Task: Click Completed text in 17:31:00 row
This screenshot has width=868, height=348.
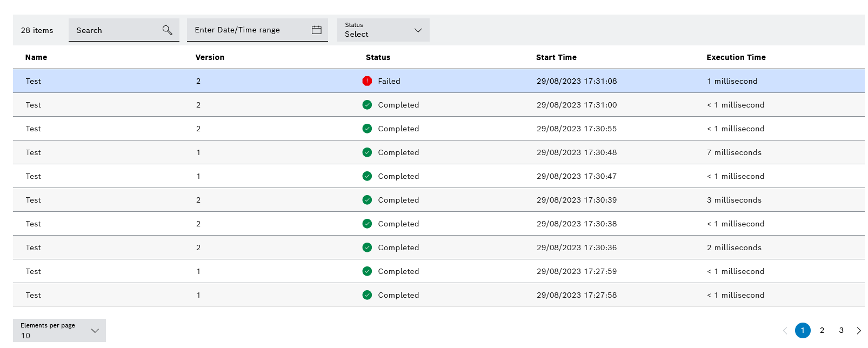Action: (x=398, y=105)
